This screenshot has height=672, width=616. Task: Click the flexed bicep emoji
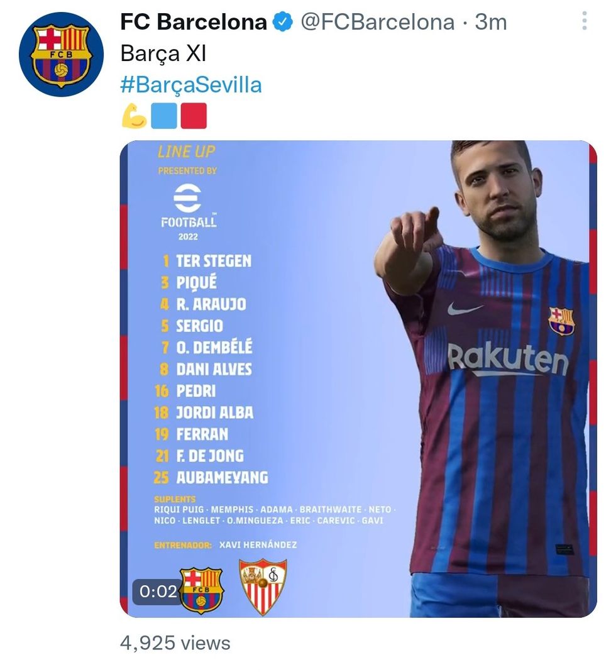click(x=133, y=116)
